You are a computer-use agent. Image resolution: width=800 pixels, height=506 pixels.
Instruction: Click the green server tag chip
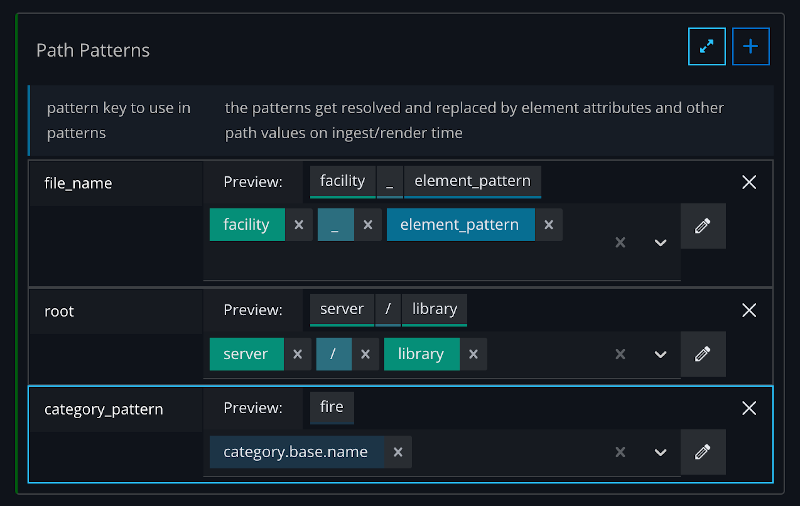(x=246, y=354)
